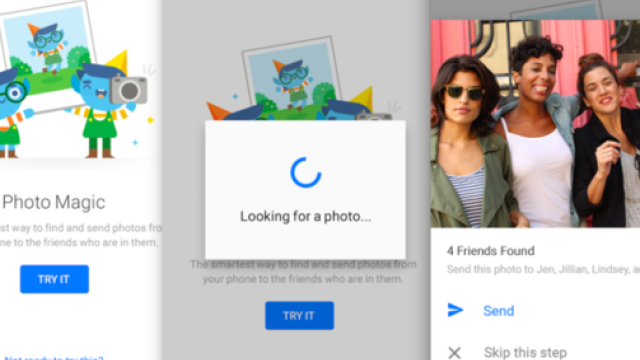The height and width of the screenshot is (360, 640).
Task: Click the Send label
Action: click(x=498, y=311)
